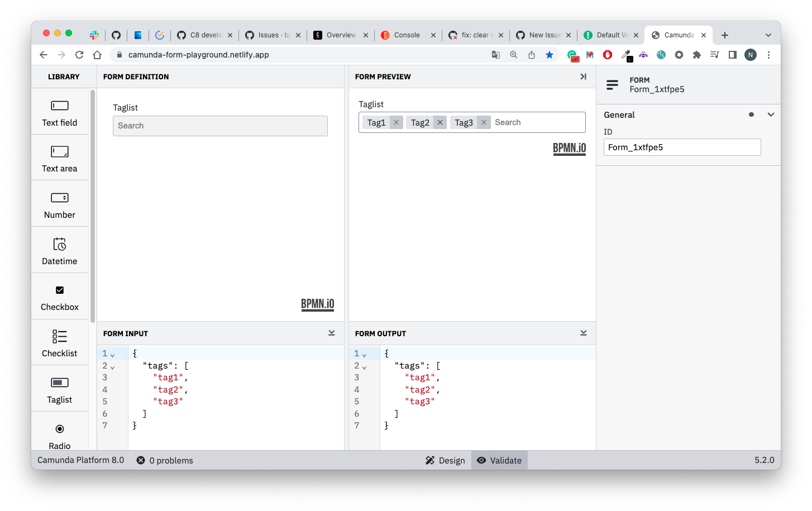Check the 0 problems status indicator

click(165, 460)
